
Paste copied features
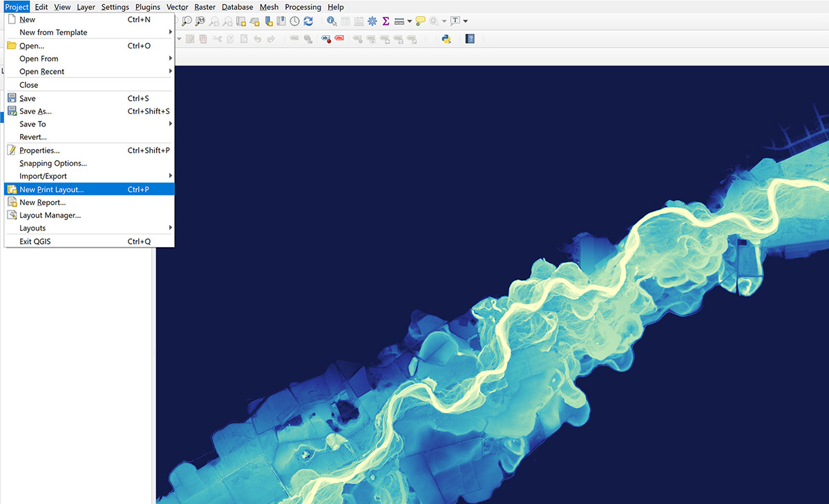coord(242,39)
